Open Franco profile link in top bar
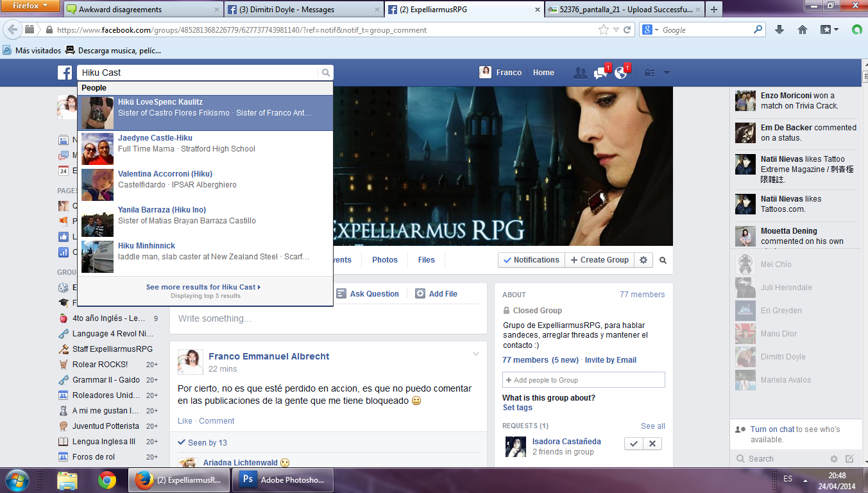868x493 pixels. click(x=501, y=73)
